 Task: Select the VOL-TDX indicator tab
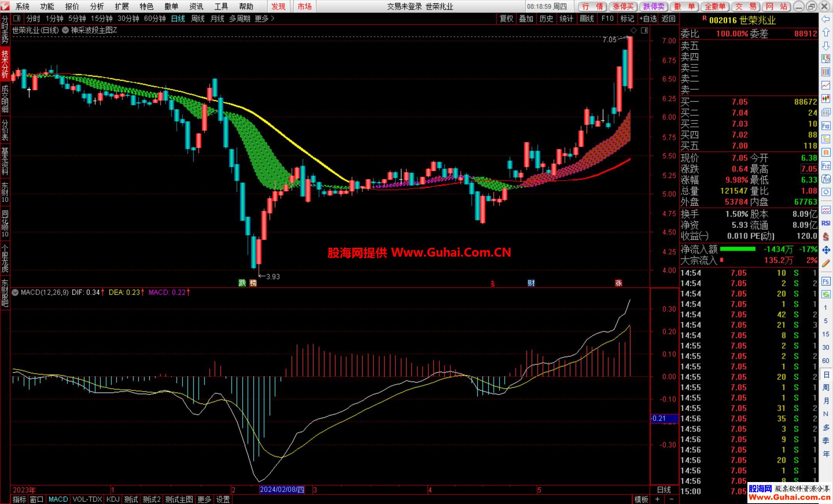click(87, 499)
